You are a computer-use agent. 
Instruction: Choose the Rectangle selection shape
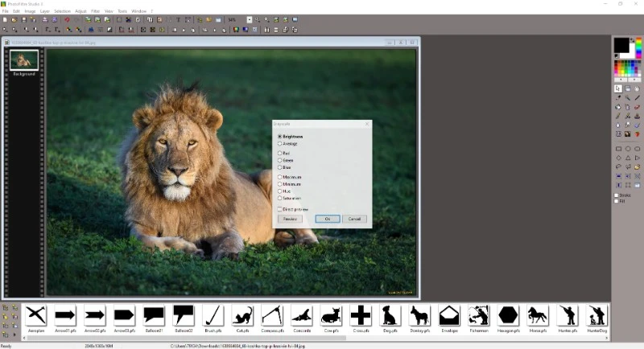pos(618,149)
